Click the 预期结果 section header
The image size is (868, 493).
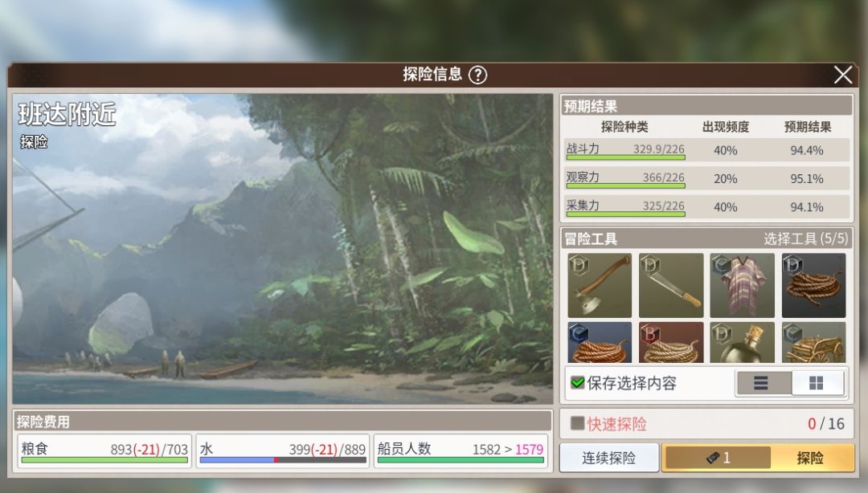click(x=707, y=106)
